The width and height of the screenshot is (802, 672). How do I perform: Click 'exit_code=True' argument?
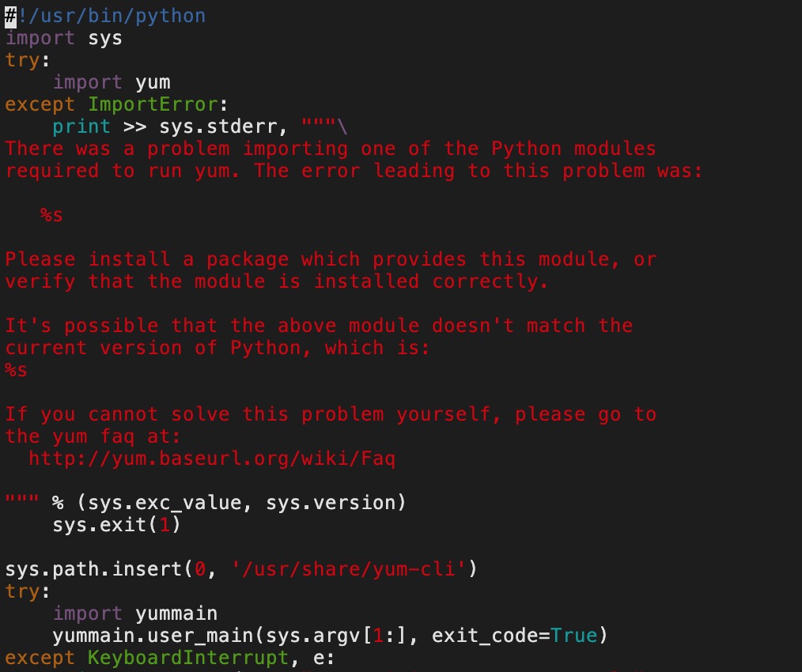[x=514, y=636]
